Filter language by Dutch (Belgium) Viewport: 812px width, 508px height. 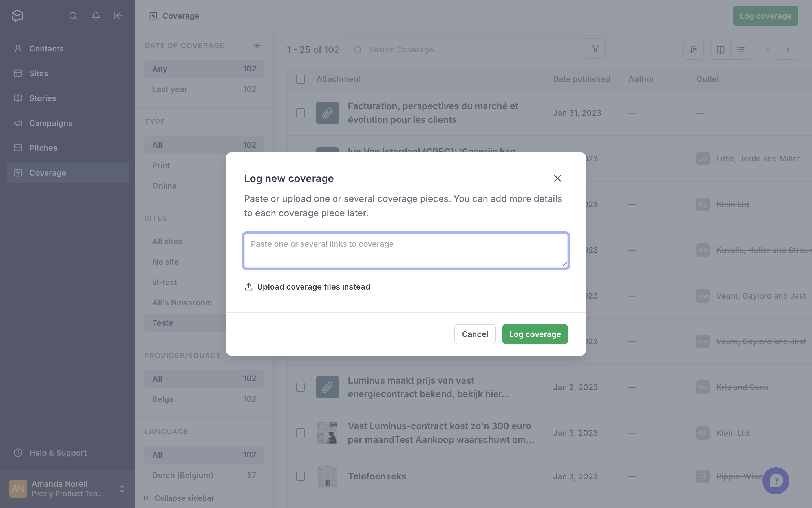click(x=204, y=475)
